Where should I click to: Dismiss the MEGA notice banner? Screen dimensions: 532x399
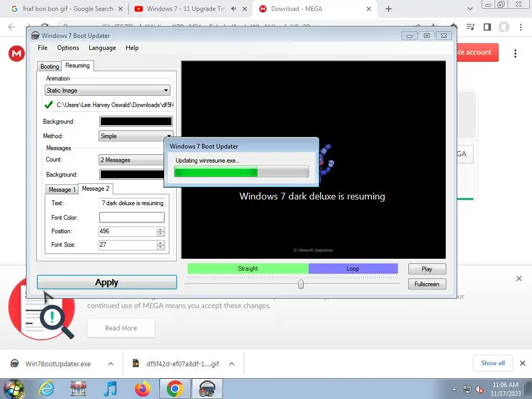pos(519,278)
